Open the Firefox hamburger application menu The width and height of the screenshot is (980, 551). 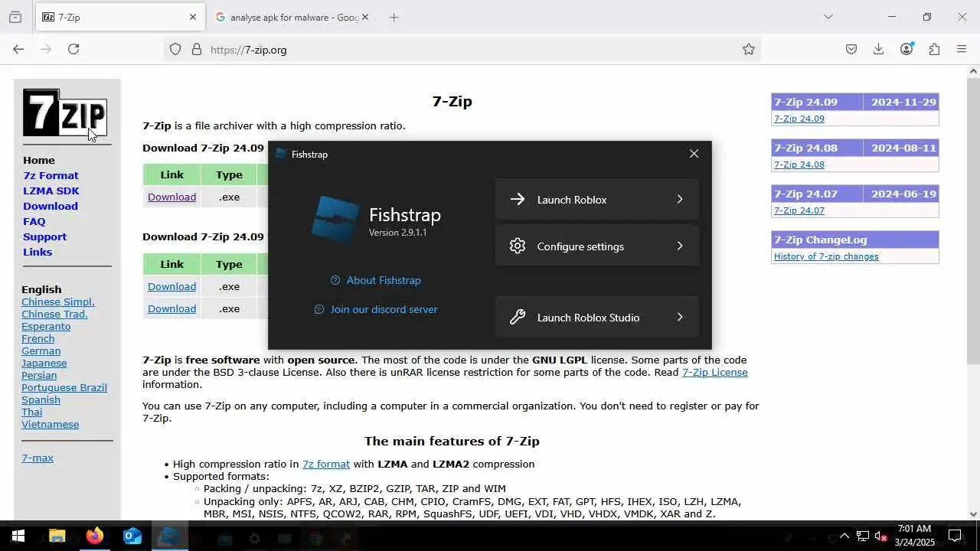click(962, 49)
